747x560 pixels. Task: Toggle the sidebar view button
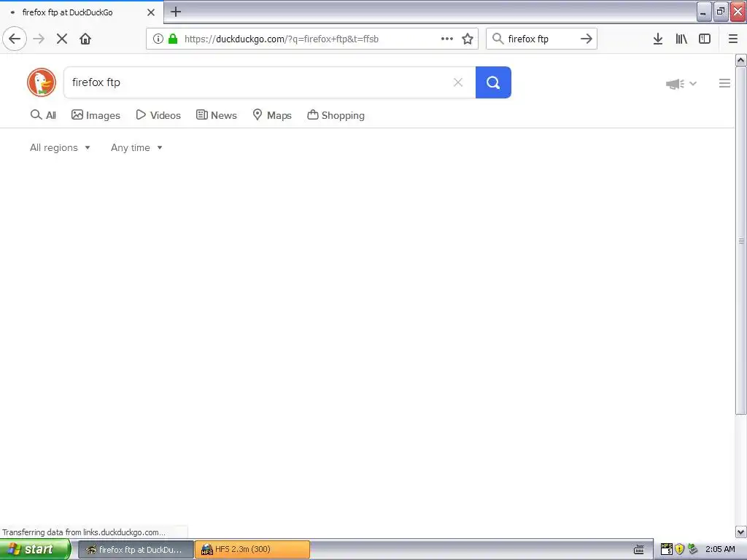pyautogui.click(x=705, y=39)
